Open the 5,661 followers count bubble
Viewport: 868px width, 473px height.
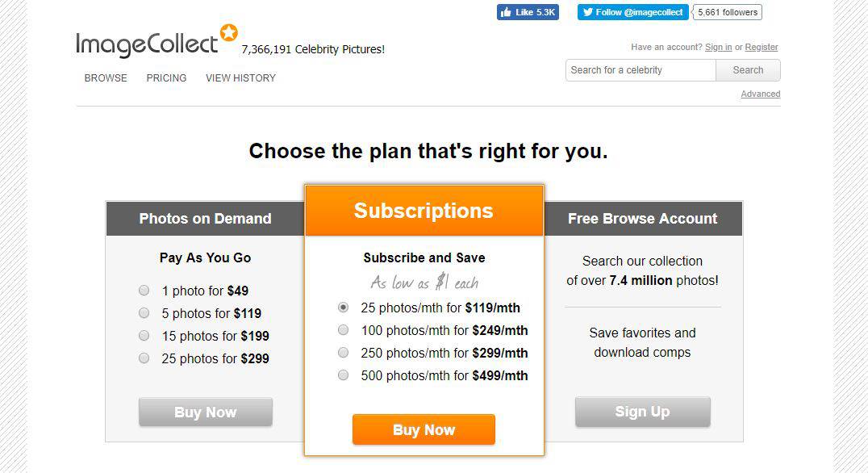pyautogui.click(x=728, y=12)
